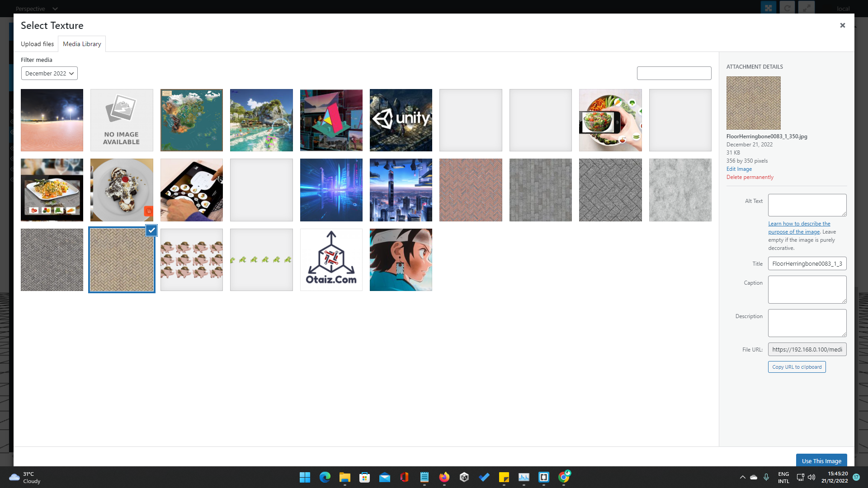Open the notification count badge
The height and width of the screenshot is (488, 868).
(x=856, y=477)
